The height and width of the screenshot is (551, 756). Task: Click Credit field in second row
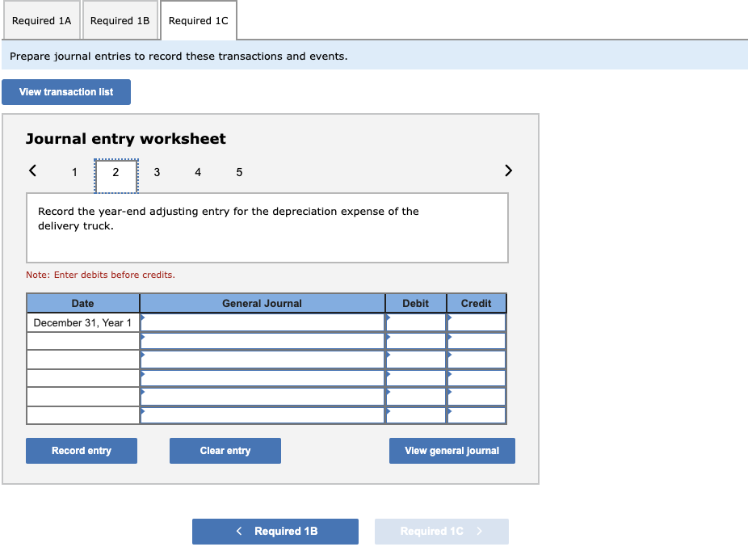point(477,341)
